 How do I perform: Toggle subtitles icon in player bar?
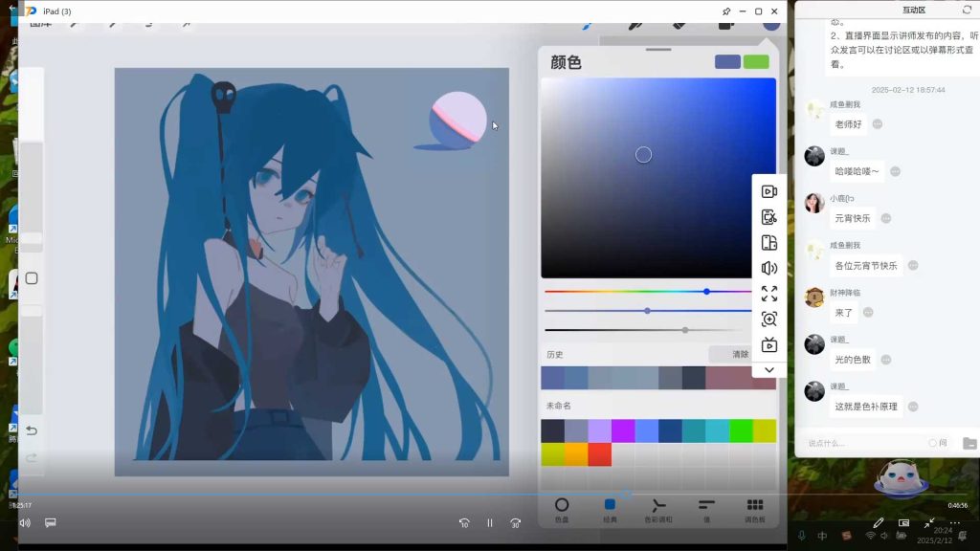point(51,522)
